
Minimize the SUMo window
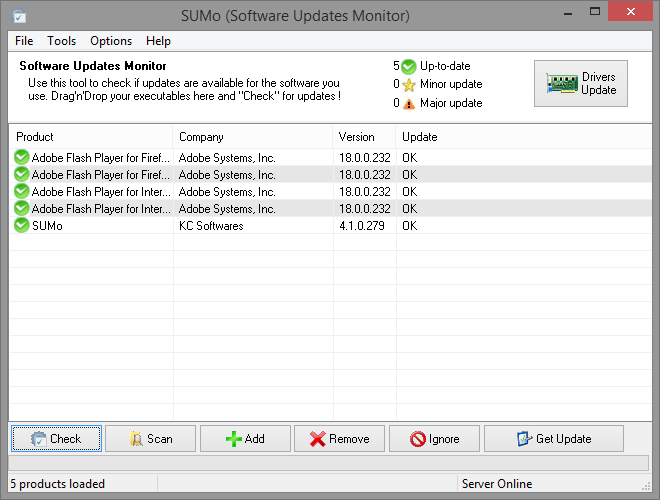pyautogui.click(x=568, y=13)
